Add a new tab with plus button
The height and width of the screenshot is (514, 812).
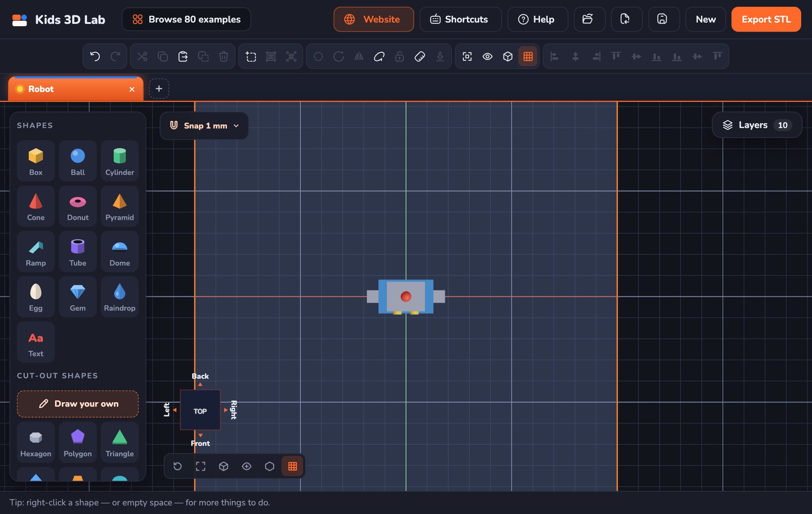click(x=159, y=89)
